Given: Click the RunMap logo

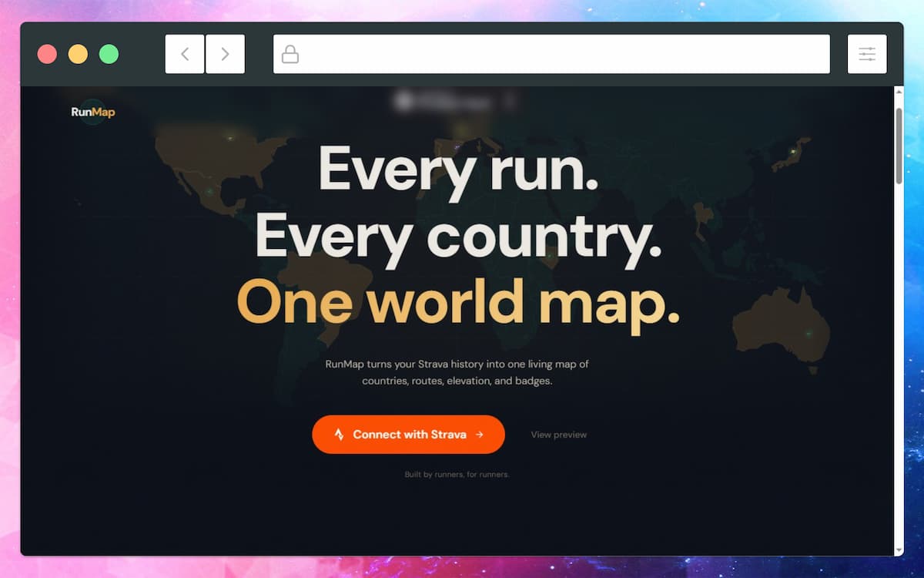Looking at the screenshot, I should pos(93,112).
